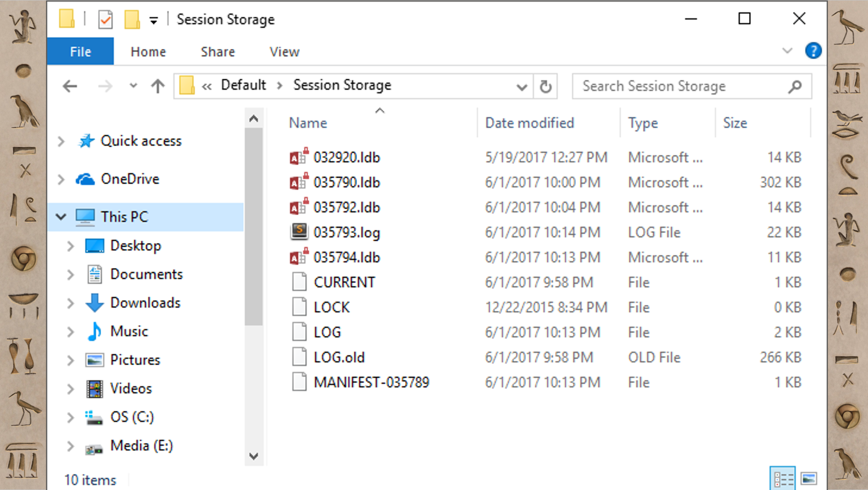Sort files by Date modified column
868x490 pixels.
pos(529,123)
